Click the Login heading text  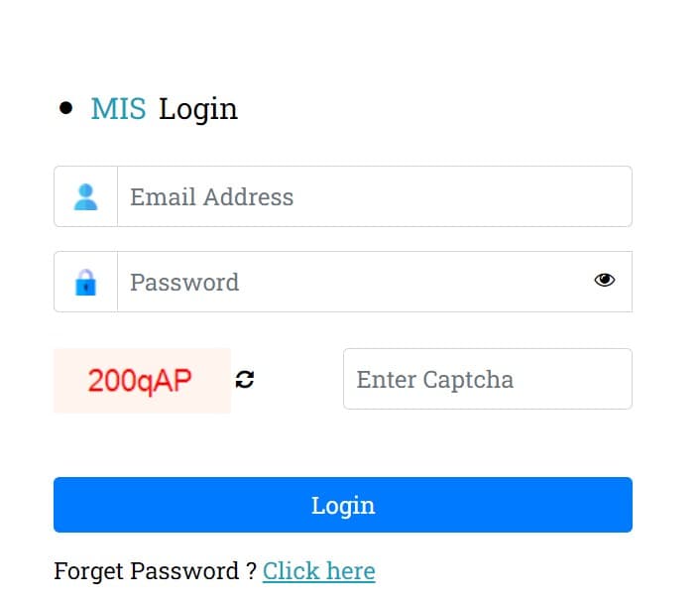click(x=198, y=109)
